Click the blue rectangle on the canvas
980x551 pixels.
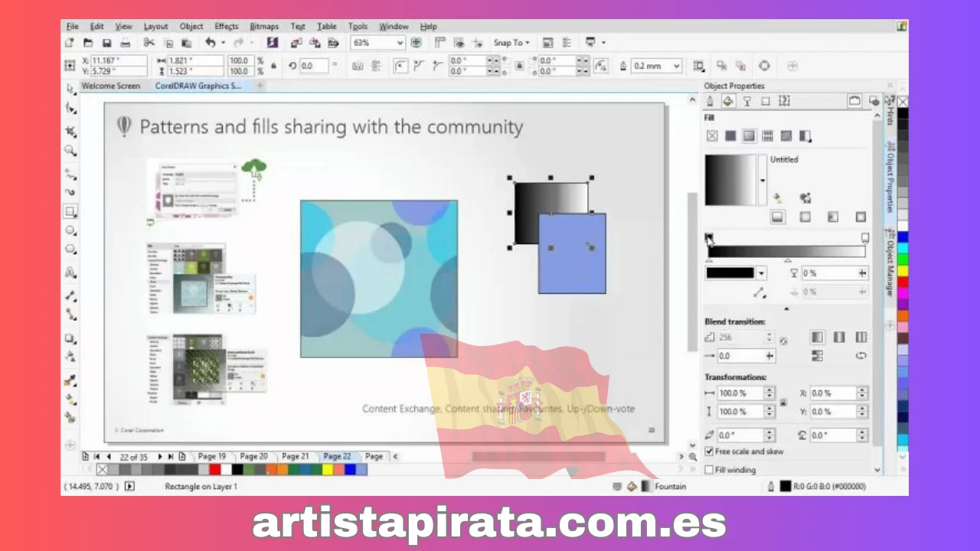click(x=572, y=254)
